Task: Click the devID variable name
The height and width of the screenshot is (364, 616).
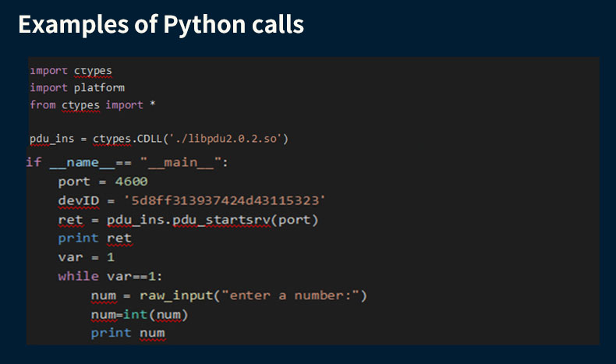Action: (77, 200)
